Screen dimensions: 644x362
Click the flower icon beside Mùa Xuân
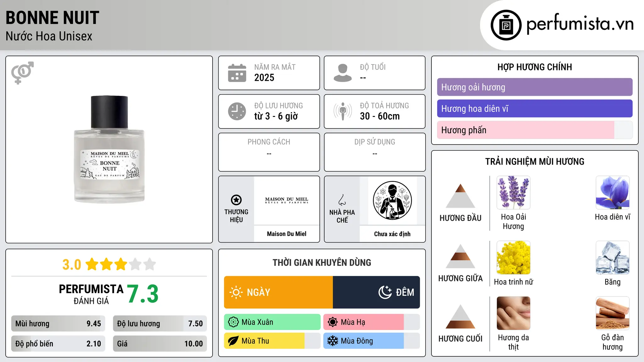233,322
